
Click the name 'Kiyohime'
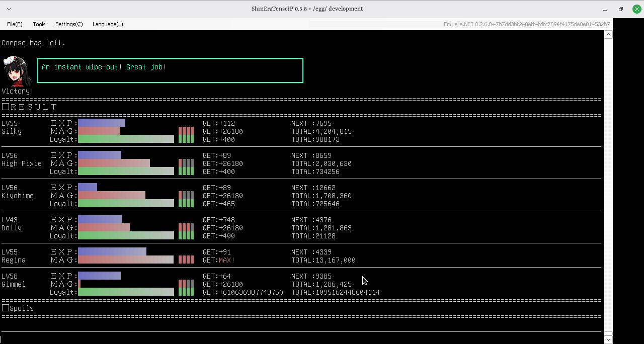(x=18, y=196)
